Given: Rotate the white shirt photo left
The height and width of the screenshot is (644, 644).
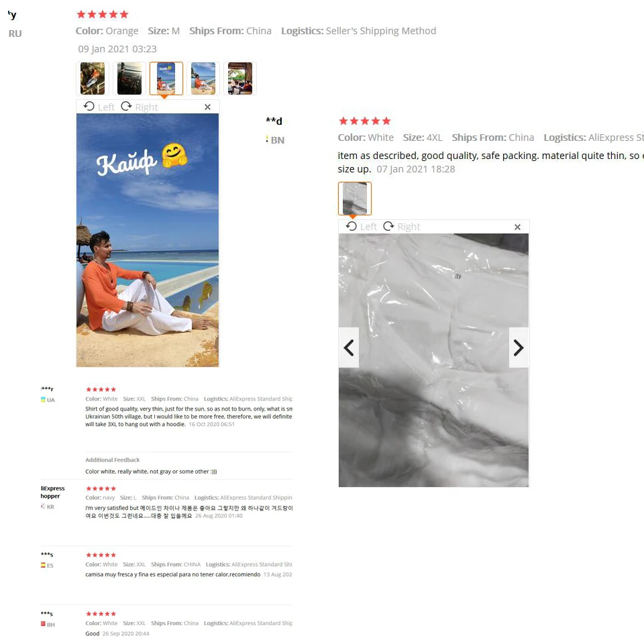Looking at the screenshot, I should [x=362, y=226].
